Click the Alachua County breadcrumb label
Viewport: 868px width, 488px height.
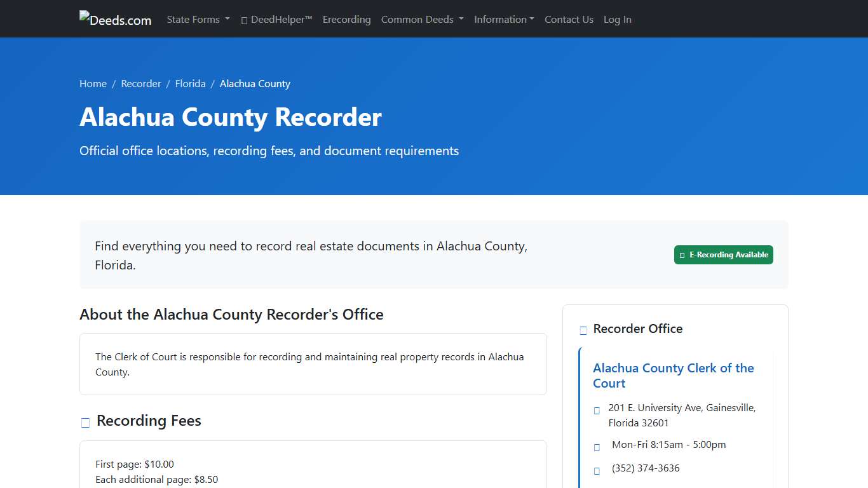[255, 83]
